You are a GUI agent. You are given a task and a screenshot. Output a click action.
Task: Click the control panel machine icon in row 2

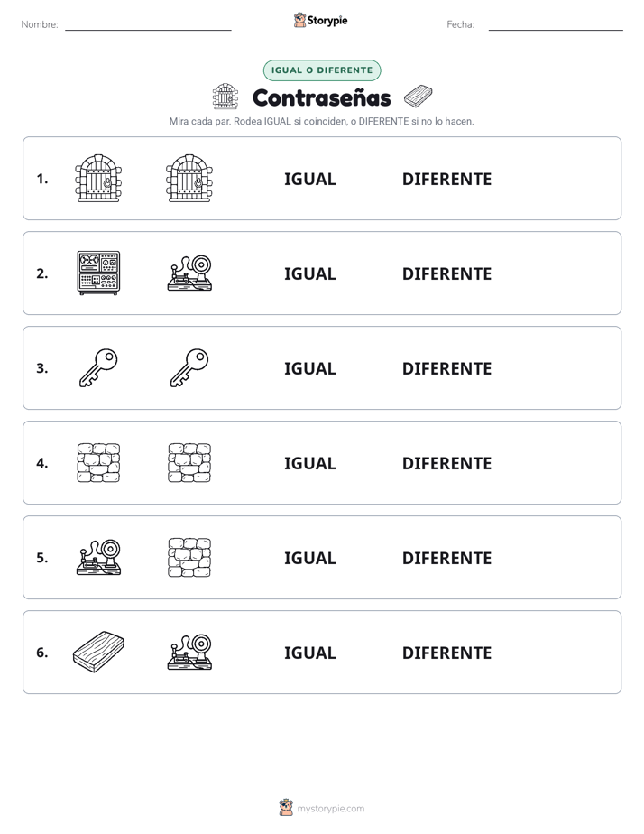point(98,273)
